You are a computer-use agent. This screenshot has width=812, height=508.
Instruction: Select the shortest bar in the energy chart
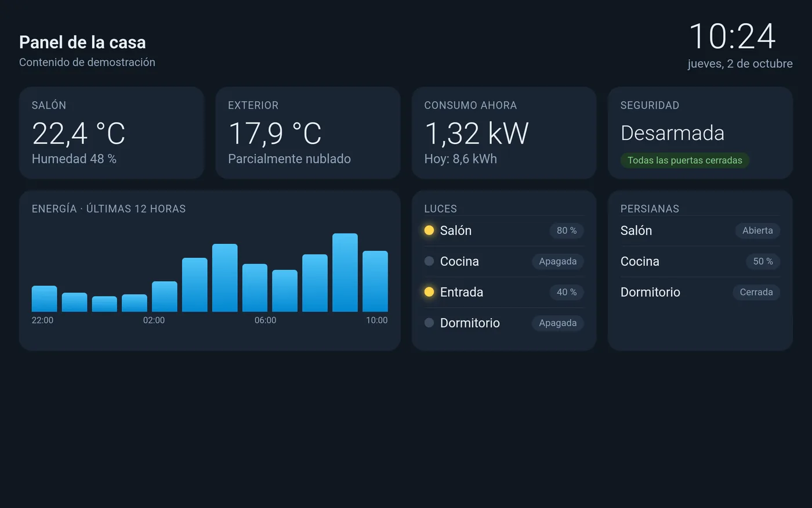click(x=104, y=304)
